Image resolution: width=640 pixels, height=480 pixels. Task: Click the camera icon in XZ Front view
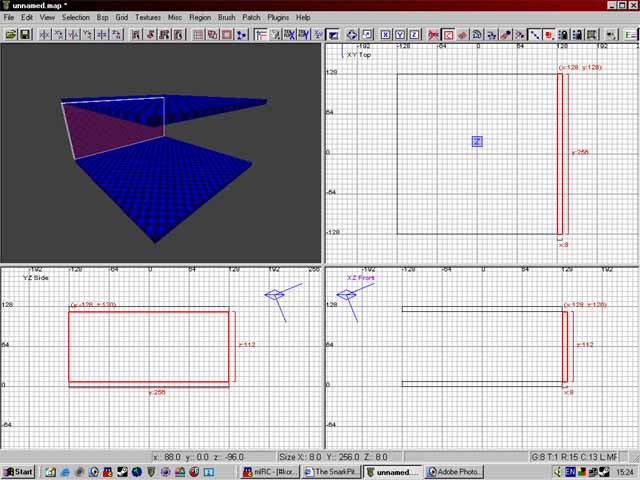[x=346, y=295]
